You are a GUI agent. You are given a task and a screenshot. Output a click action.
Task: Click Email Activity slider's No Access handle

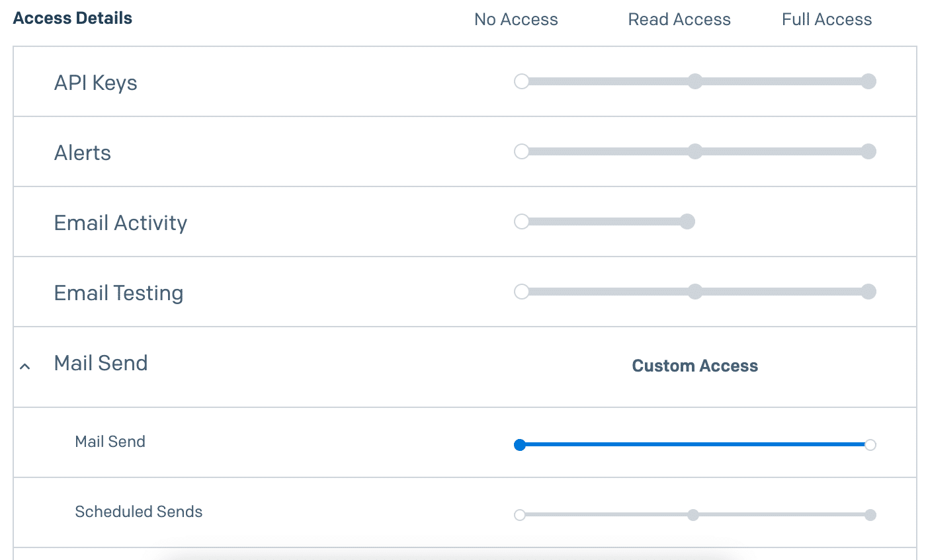pos(521,221)
